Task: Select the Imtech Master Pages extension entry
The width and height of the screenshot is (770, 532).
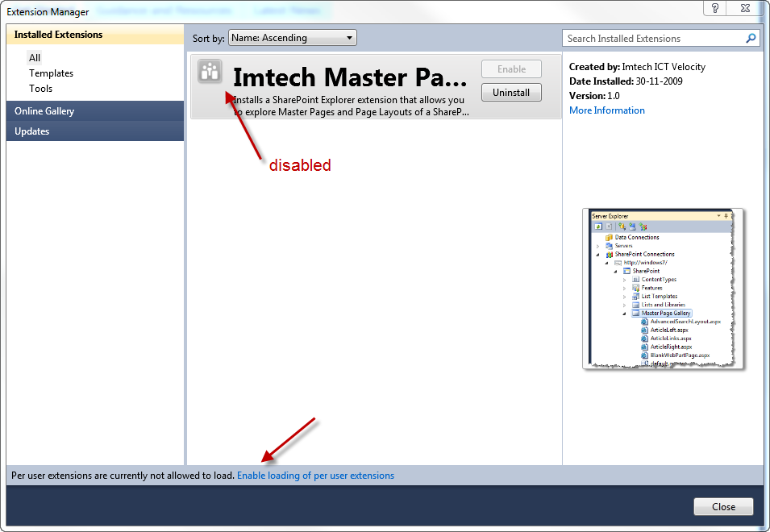Action: (x=376, y=86)
